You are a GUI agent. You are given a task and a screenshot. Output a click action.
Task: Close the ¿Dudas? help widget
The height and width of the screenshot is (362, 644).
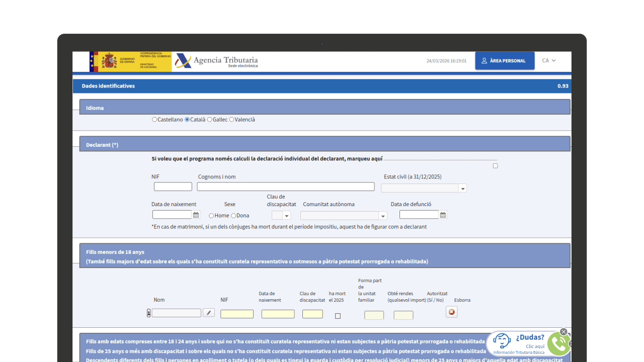click(563, 332)
